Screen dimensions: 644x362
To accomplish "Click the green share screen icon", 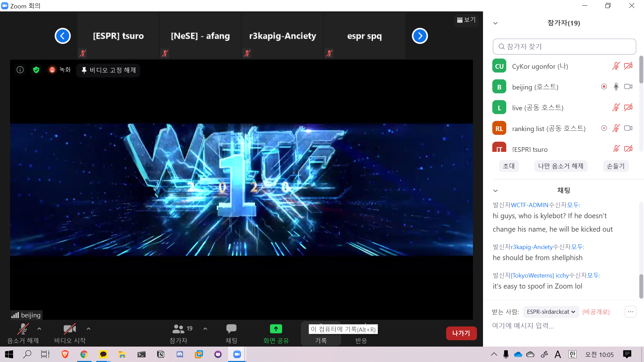I will click(276, 329).
